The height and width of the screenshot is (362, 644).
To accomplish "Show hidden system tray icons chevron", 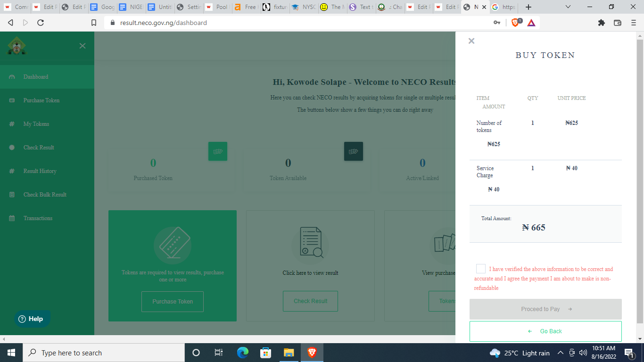I will point(560,353).
